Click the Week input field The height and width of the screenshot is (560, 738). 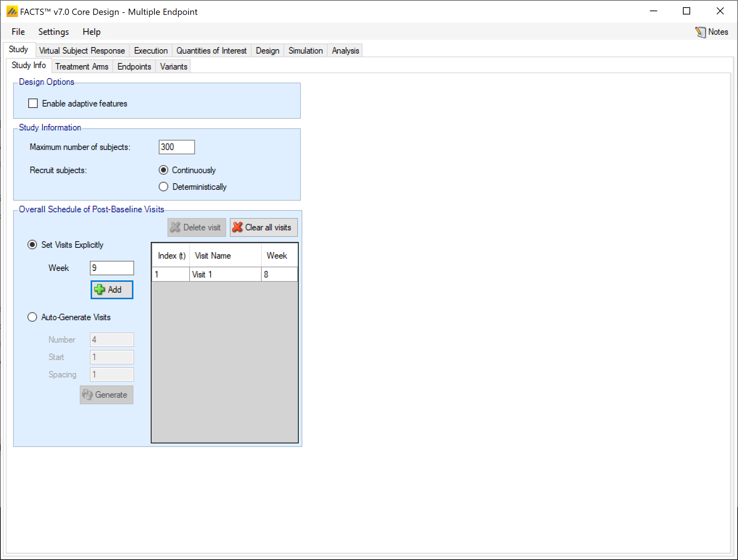pyautogui.click(x=112, y=268)
